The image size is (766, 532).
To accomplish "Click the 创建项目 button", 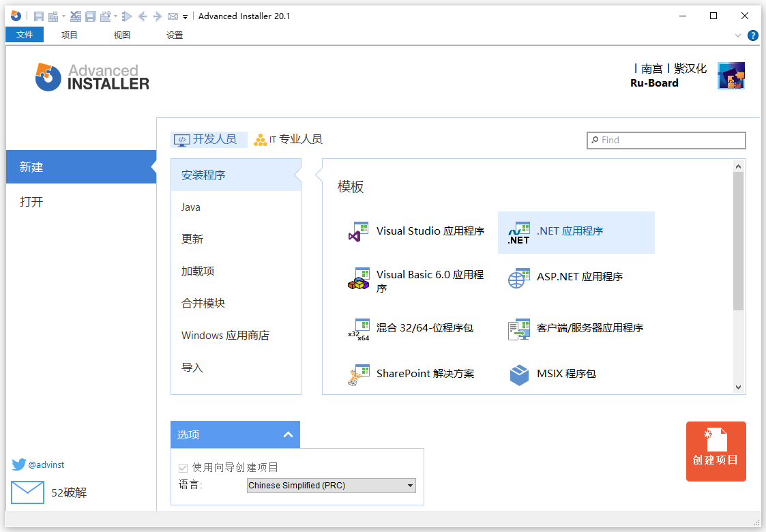I will tap(716, 451).
